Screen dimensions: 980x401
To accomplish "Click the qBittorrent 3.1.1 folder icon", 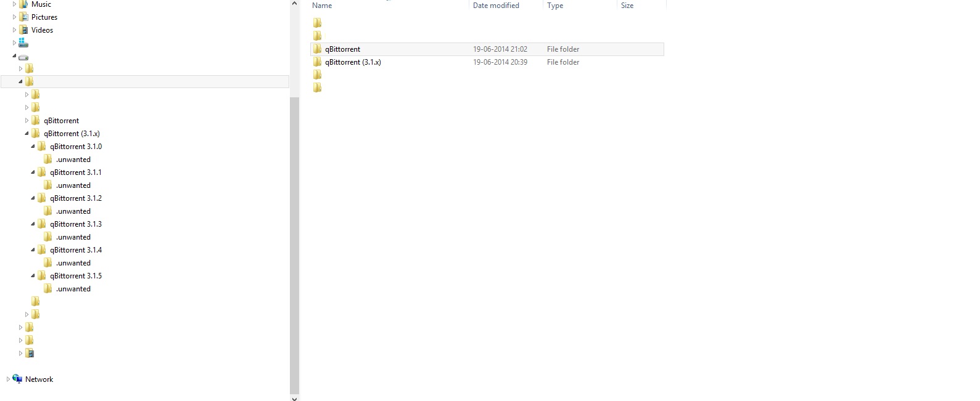I will 41,172.
